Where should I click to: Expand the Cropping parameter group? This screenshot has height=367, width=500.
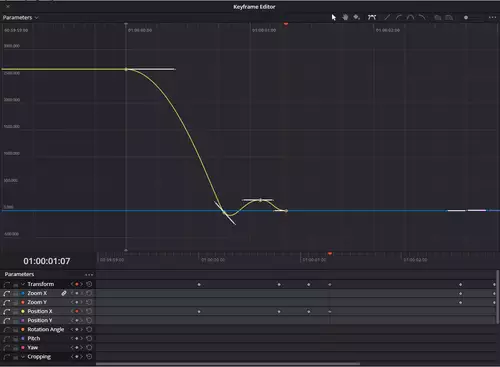[x=23, y=357]
